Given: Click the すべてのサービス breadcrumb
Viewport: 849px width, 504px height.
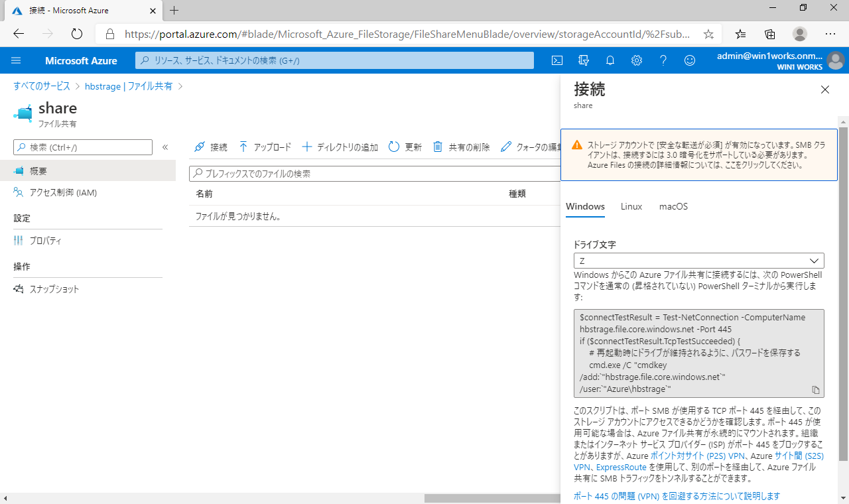Looking at the screenshot, I should [x=42, y=86].
